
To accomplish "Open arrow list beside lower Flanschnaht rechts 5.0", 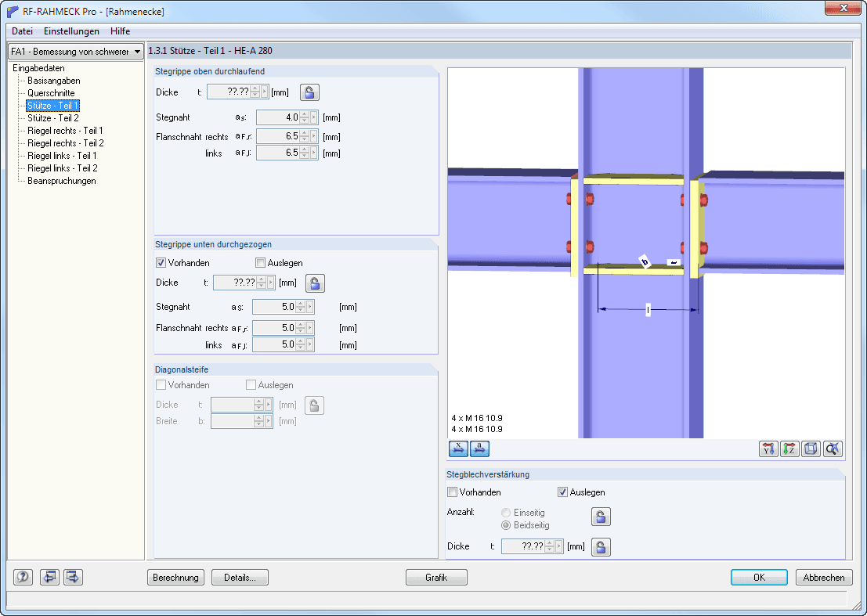I will pyautogui.click(x=310, y=328).
